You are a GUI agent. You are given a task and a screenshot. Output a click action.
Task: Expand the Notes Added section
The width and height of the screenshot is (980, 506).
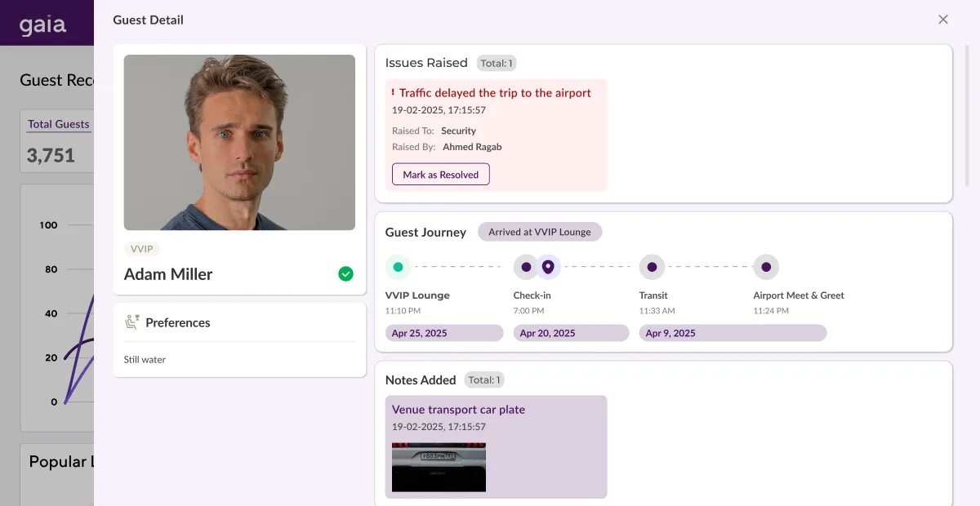[421, 379]
